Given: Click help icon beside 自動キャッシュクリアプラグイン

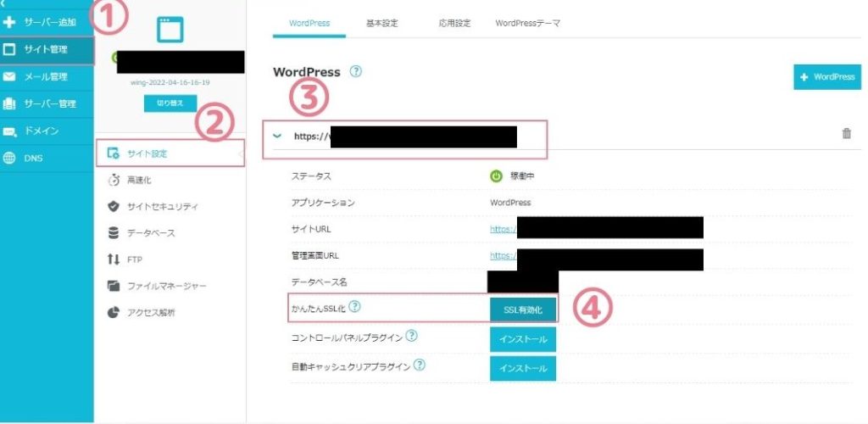Looking at the screenshot, I should [x=419, y=366].
